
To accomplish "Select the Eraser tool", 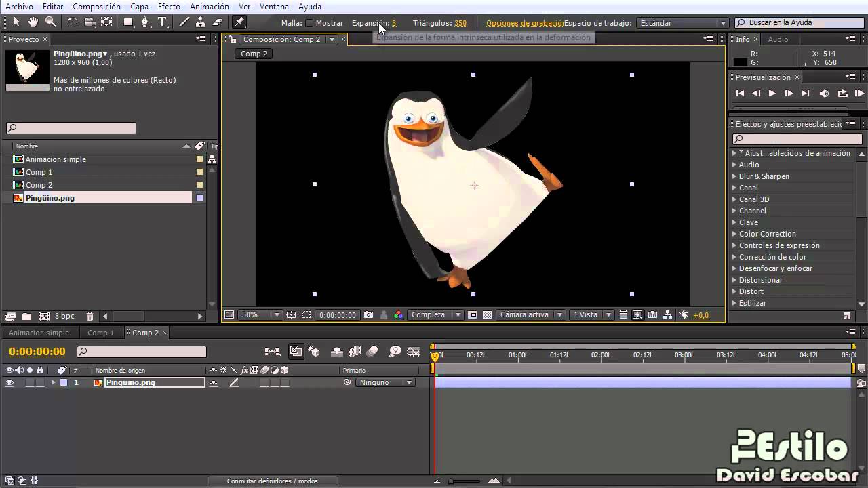I will [218, 22].
